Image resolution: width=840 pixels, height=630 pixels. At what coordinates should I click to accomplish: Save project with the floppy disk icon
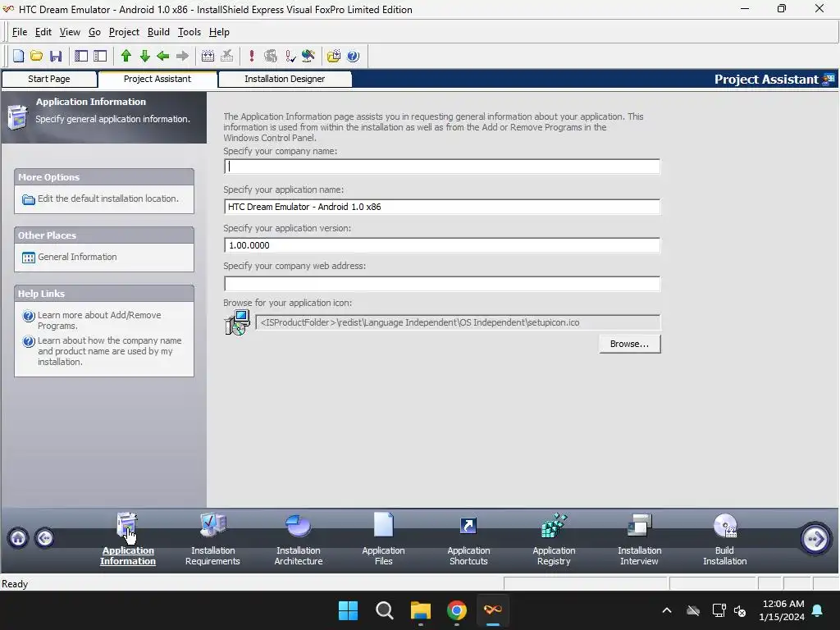click(x=56, y=56)
